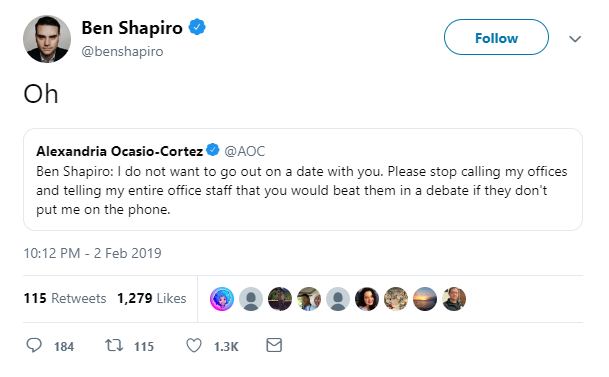The height and width of the screenshot is (377, 609).
Task: Open the @AOC handle link
Action: [245, 151]
